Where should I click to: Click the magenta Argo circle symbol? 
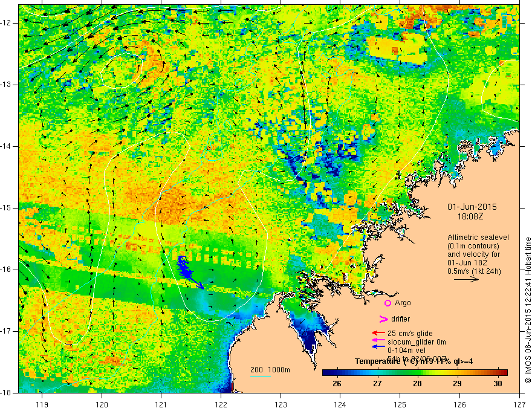tap(388, 303)
